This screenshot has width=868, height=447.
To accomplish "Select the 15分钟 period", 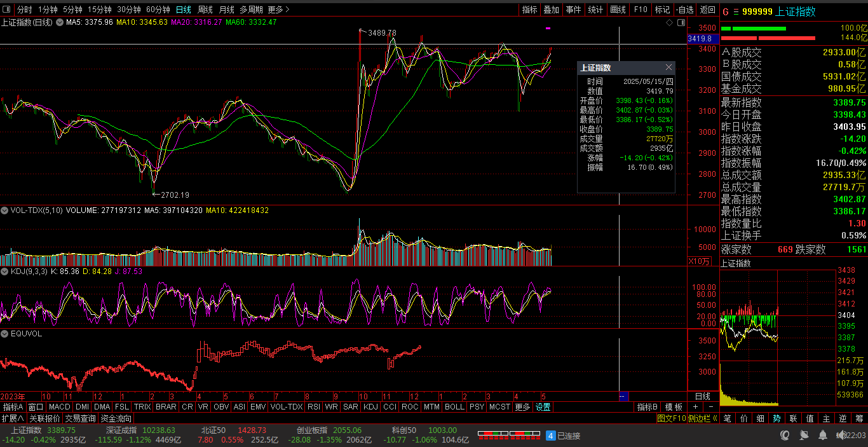I will tap(100, 10).
